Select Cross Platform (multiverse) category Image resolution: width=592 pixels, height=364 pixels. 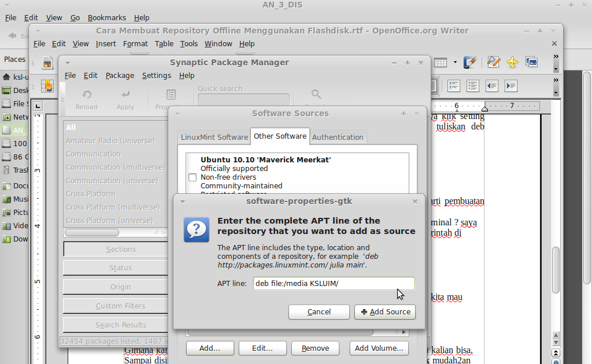click(113, 207)
